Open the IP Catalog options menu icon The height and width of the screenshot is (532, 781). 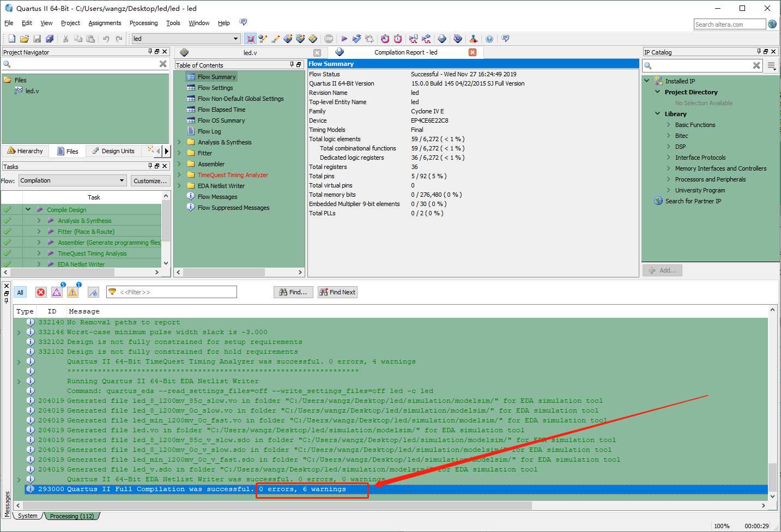coord(771,66)
